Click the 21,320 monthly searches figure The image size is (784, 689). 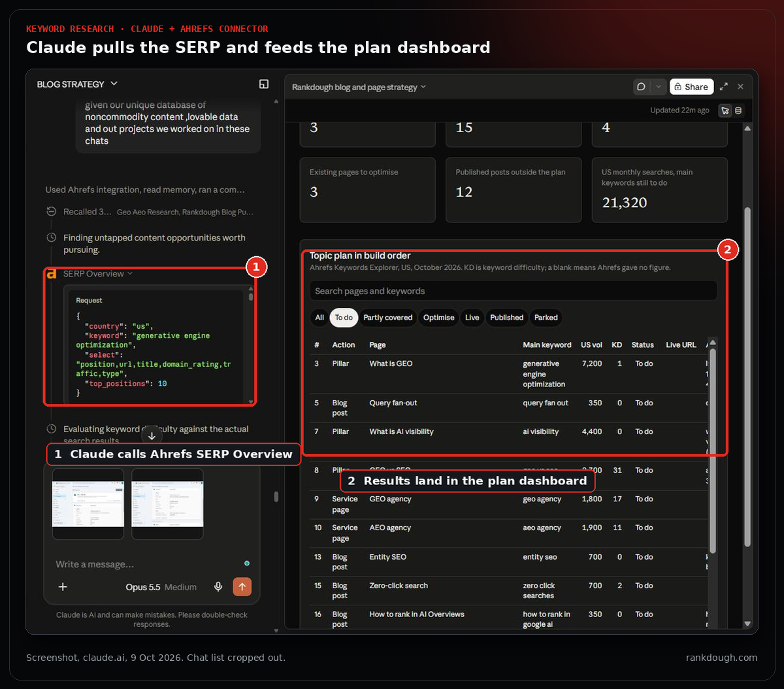[x=625, y=203]
